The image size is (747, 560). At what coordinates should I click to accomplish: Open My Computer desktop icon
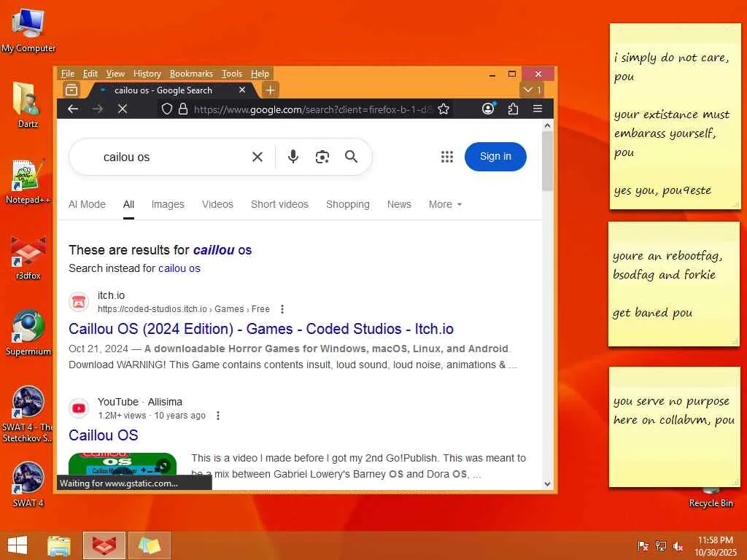click(x=28, y=31)
